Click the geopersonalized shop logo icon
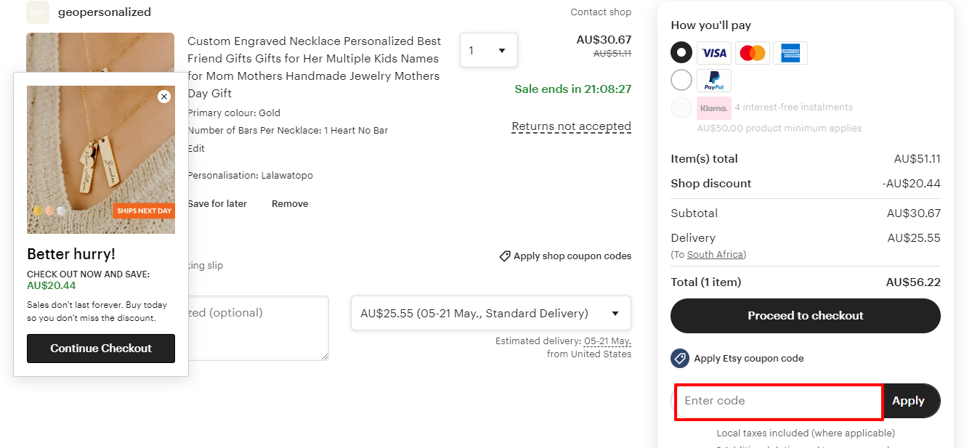This screenshot has width=980, height=448. (x=38, y=12)
